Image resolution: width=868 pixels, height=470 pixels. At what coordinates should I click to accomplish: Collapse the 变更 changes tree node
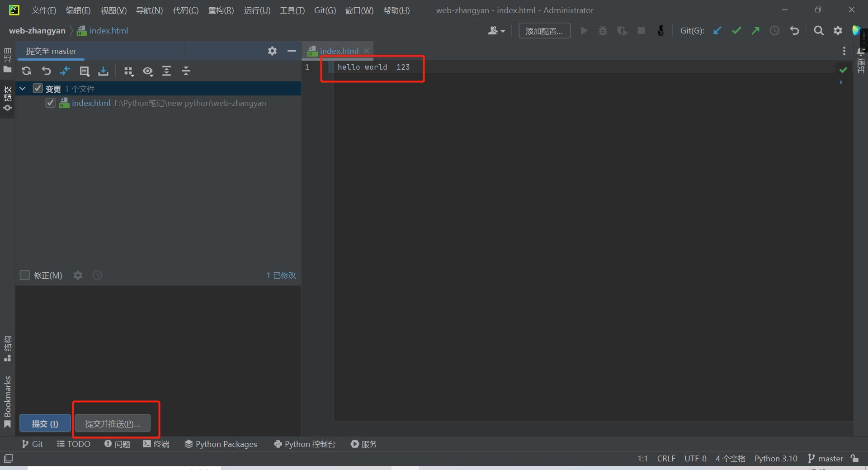pos(23,89)
